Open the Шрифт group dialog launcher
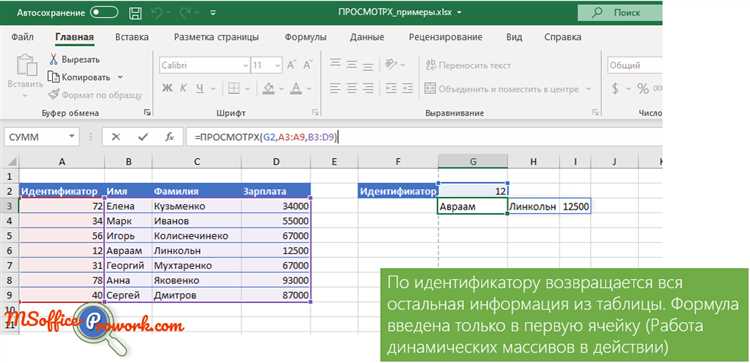 315,112
